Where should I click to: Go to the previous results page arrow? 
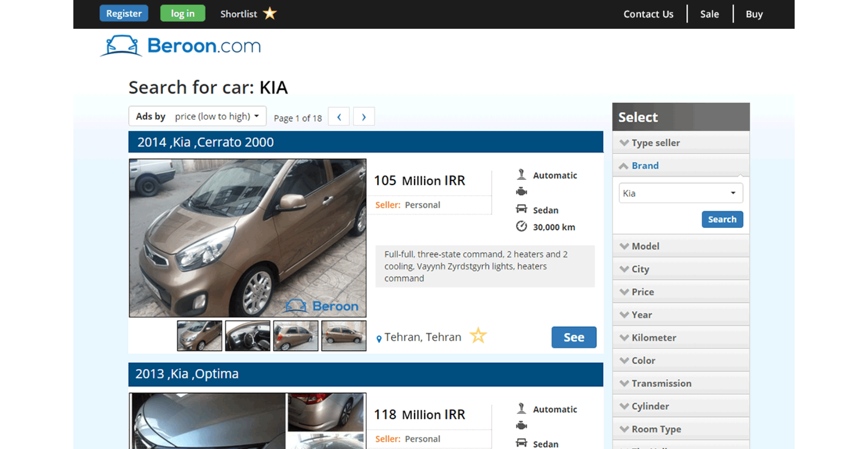tap(339, 117)
